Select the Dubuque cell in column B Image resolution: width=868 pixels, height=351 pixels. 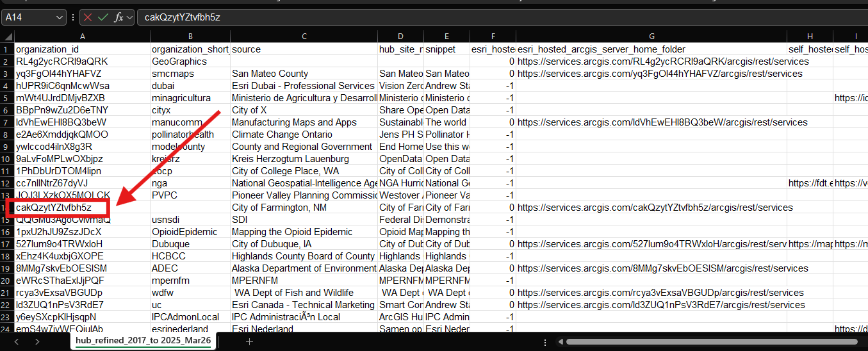190,244
